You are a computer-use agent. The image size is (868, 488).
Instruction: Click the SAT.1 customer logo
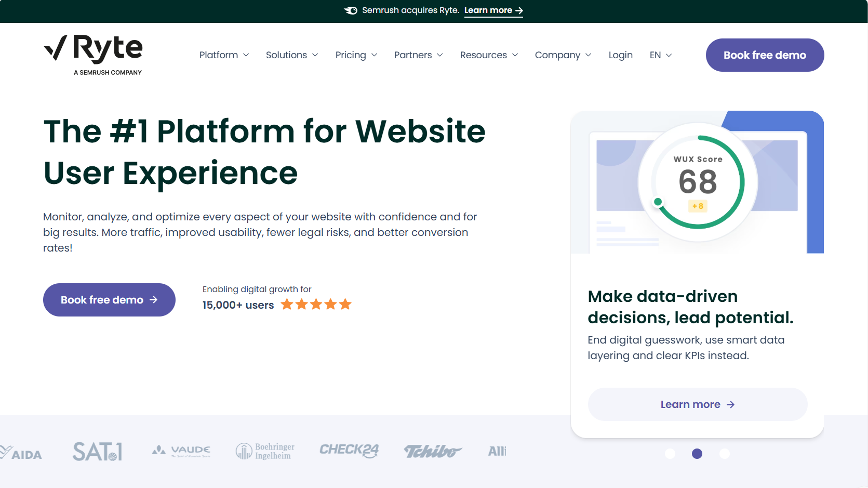(98, 452)
